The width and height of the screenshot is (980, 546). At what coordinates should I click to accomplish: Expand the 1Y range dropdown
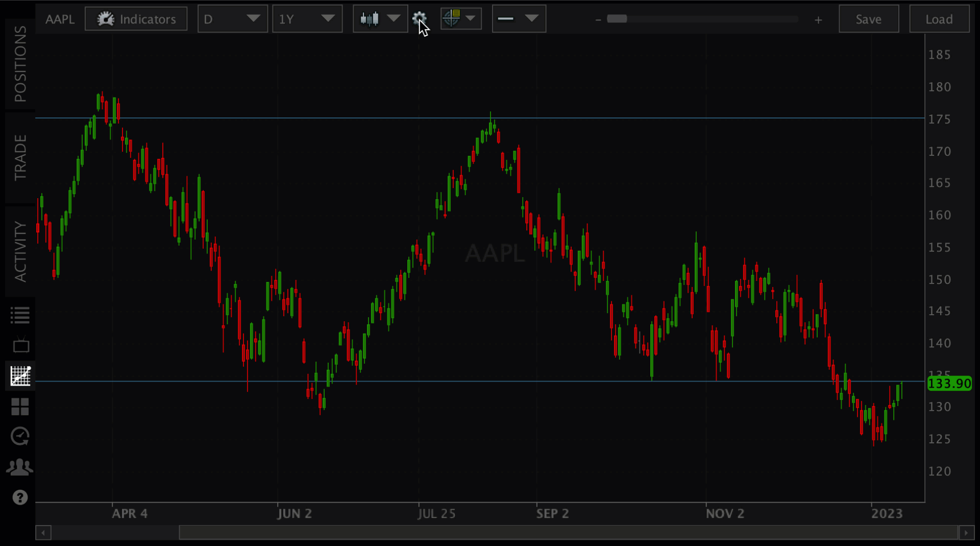[307, 19]
